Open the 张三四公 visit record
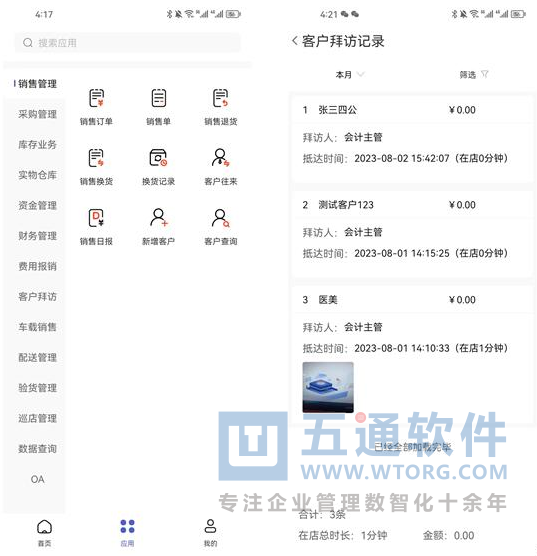 tap(413, 138)
